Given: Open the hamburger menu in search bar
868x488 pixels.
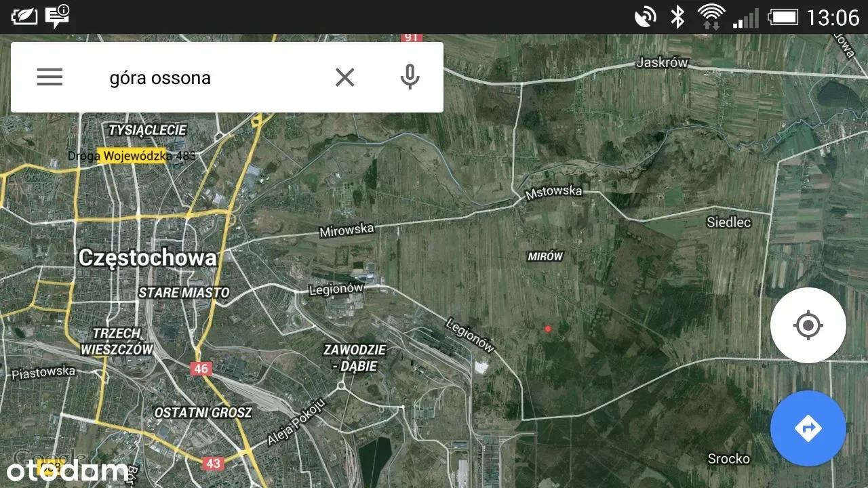Looking at the screenshot, I should coord(50,77).
